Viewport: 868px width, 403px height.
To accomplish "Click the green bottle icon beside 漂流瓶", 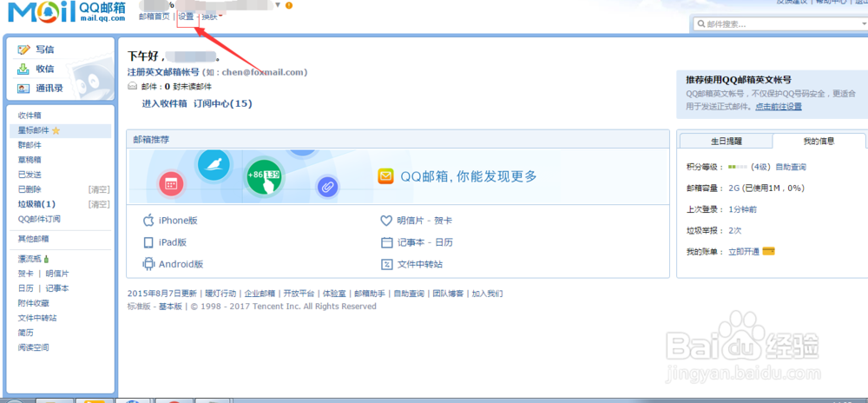I will 47,259.
